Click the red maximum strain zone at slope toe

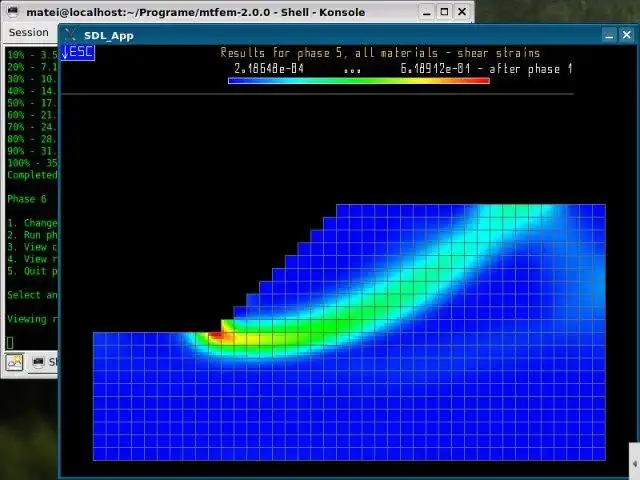point(217,336)
